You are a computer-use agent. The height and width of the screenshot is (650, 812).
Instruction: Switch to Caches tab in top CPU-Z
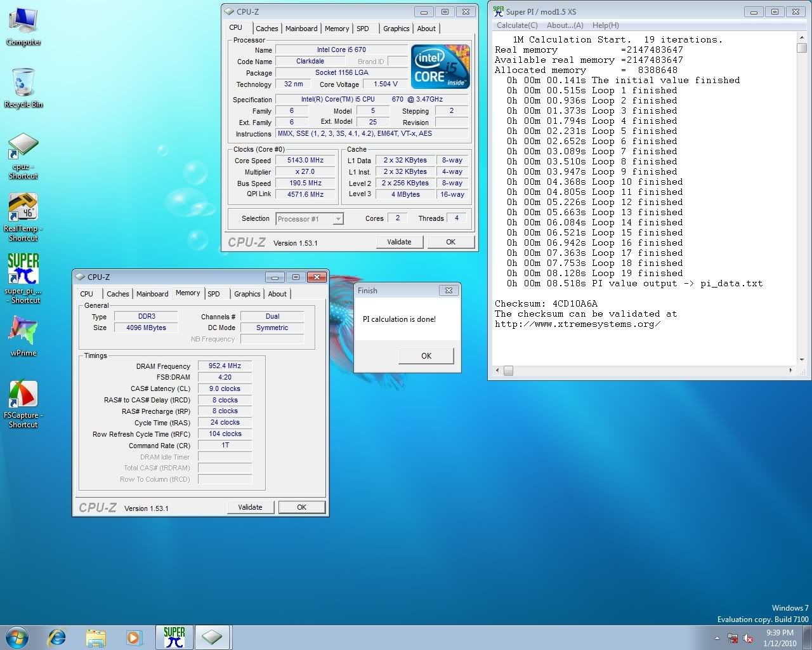pyautogui.click(x=266, y=29)
